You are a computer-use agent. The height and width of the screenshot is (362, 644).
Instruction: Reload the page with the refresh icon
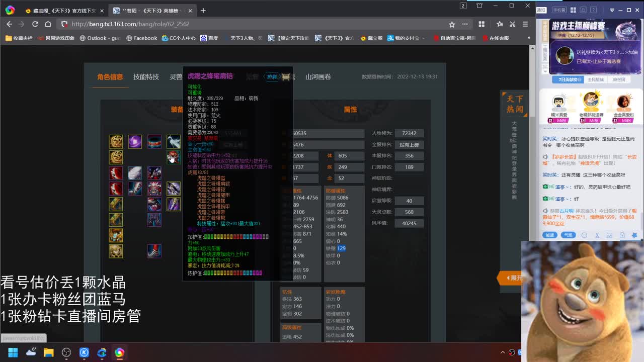click(x=35, y=24)
